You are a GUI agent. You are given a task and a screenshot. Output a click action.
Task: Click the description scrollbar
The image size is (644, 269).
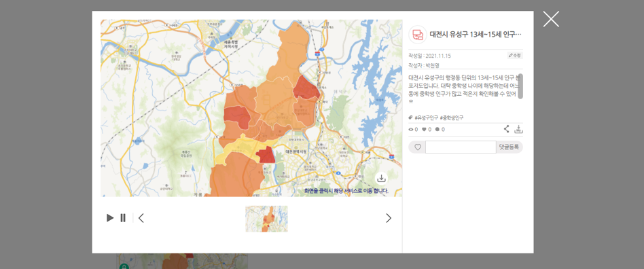click(x=520, y=86)
